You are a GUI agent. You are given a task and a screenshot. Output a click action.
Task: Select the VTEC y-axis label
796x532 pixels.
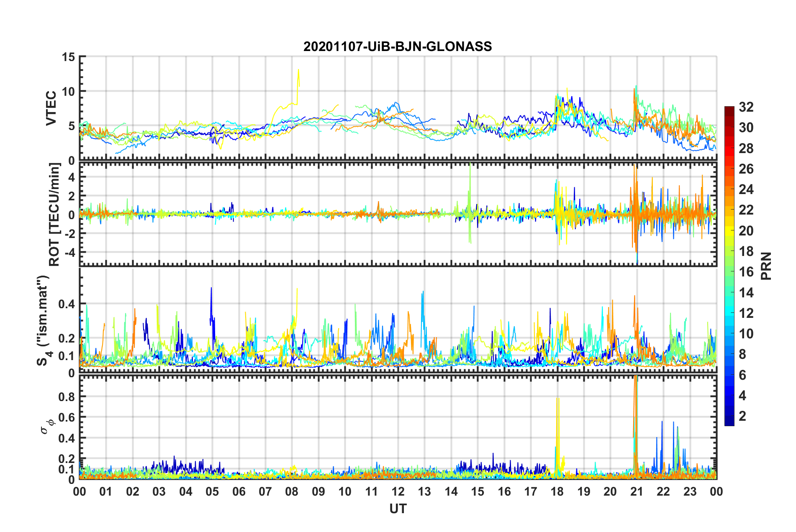pos(51,108)
